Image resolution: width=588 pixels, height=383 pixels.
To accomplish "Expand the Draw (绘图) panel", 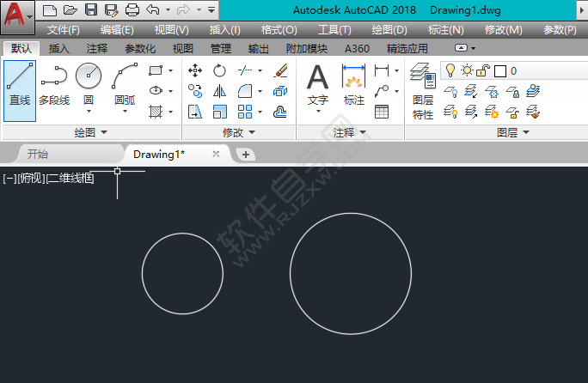I will point(91,132).
